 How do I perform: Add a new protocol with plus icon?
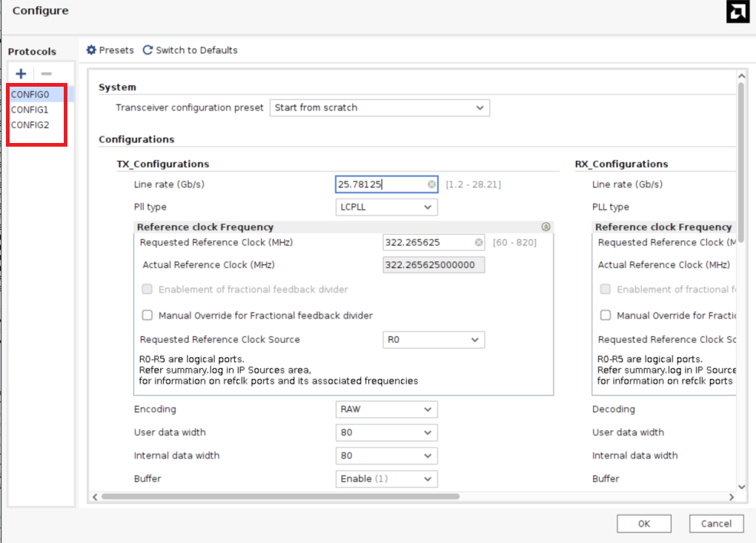pos(21,73)
